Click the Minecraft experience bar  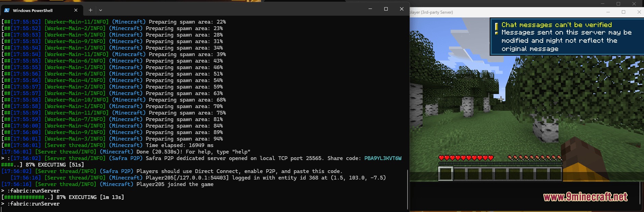[x=500, y=163]
